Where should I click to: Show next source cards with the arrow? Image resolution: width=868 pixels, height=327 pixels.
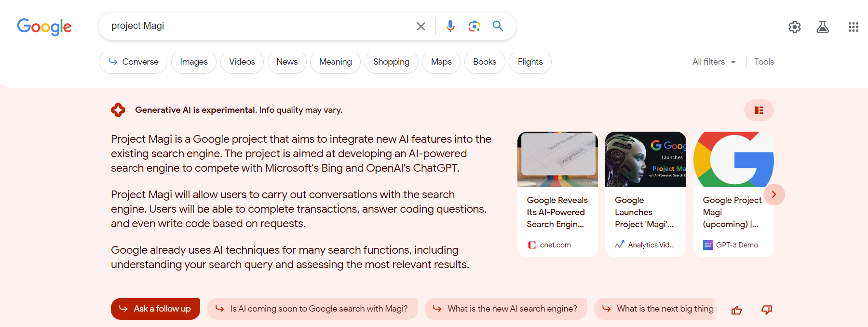[x=774, y=194]
